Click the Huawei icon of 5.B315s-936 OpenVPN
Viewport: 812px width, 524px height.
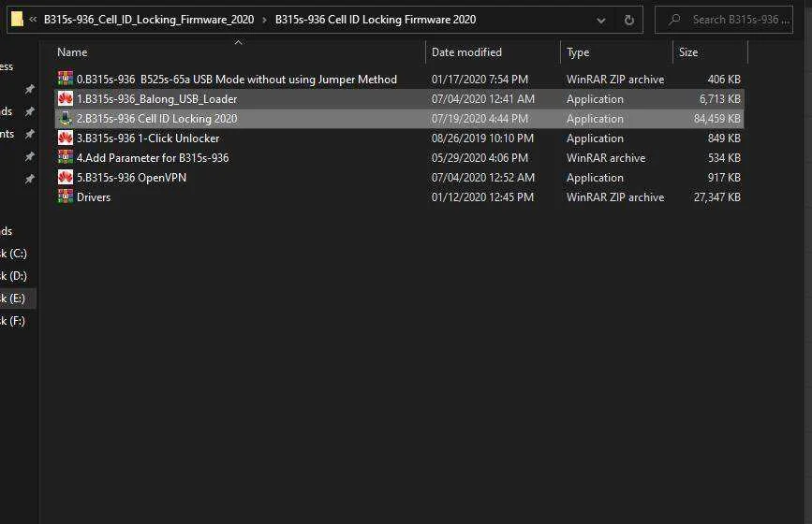click(66, 177)
